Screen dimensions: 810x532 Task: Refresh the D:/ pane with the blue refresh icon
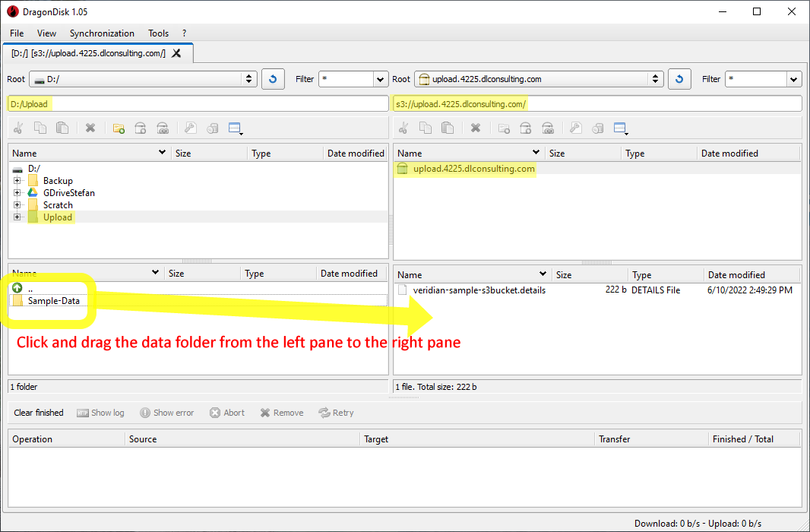(x=273, y=78)
